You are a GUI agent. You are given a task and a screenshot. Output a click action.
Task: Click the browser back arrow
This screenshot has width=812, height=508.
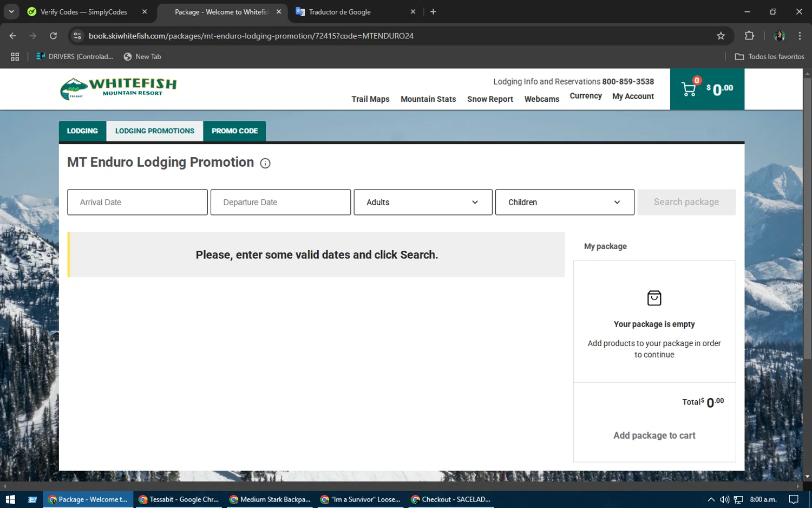pyautogui.click(x=13, y=36)
